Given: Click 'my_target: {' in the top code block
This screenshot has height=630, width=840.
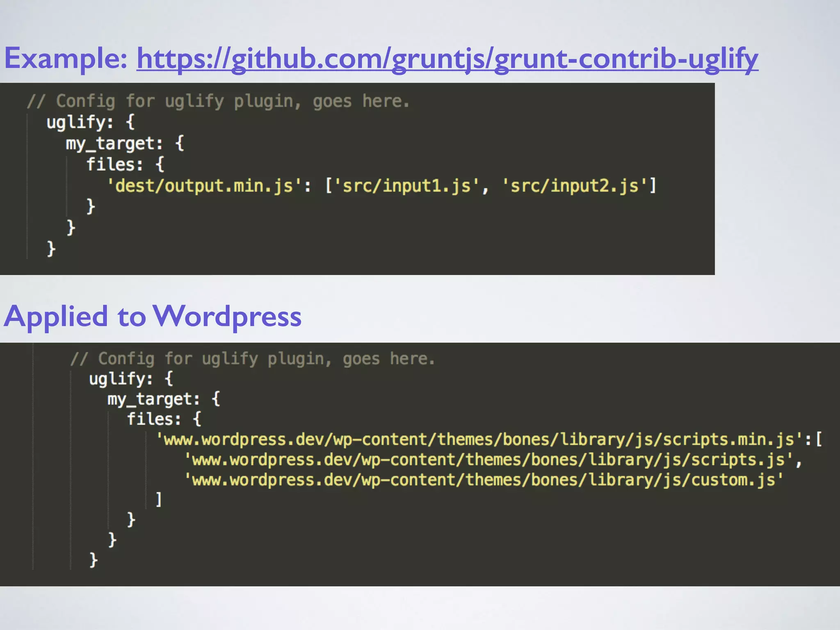Looking at the screenshot, I should coord(125,144).
